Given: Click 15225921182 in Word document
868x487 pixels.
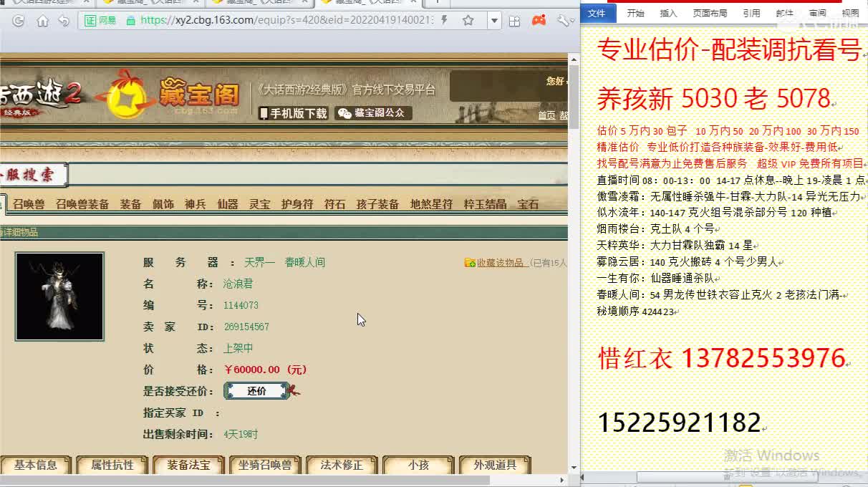Looking at the screenshot, I should click(679, 423).
